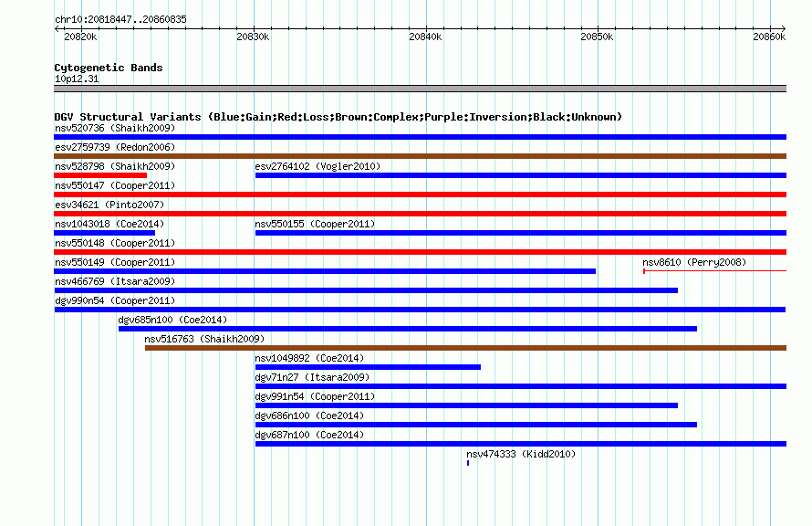Click the blue bar under dgv687n100
This screenshot has height=526, width=812.
coord(521,444)
